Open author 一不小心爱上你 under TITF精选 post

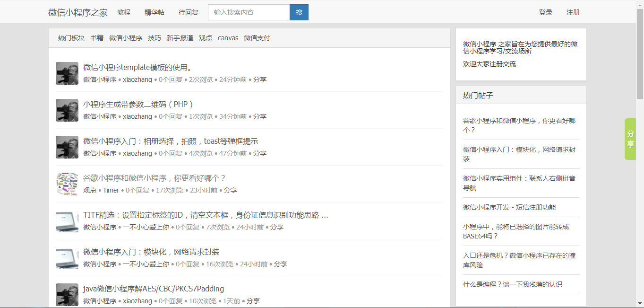click(x=146, y=227)
